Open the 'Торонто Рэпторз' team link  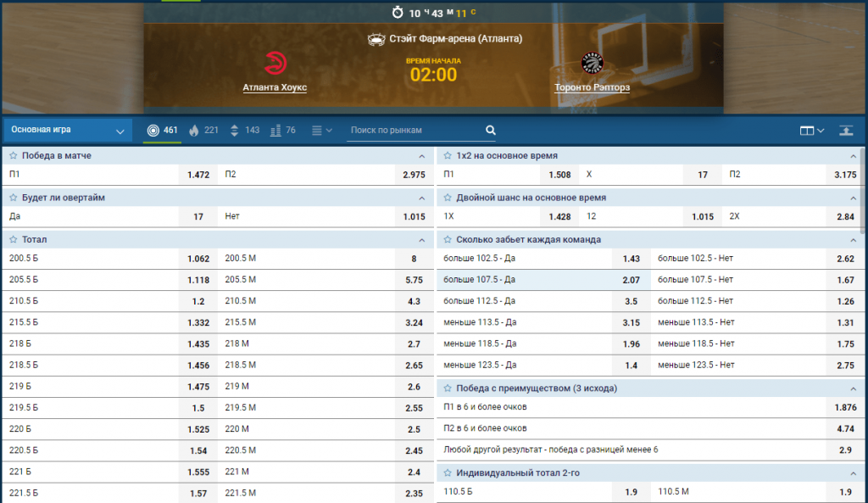[x=592, y=87]
